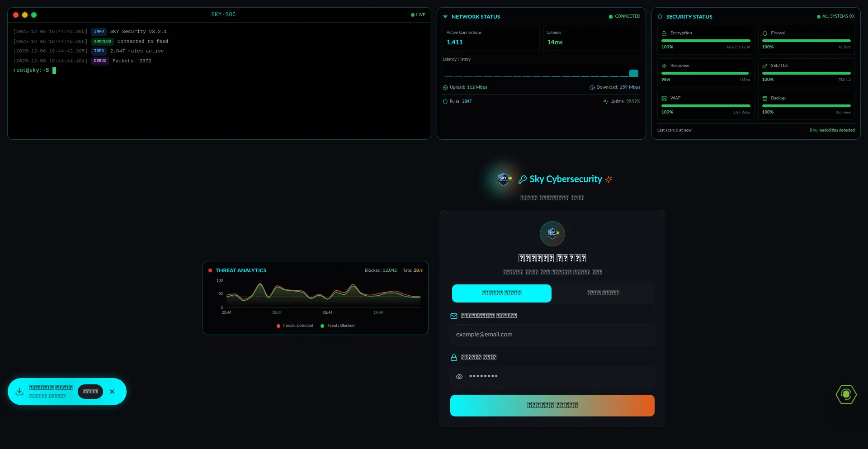Click the WAF icon in Security Status grid
The height and width of the screenshot is (449, 868).
tap(664, 98)
